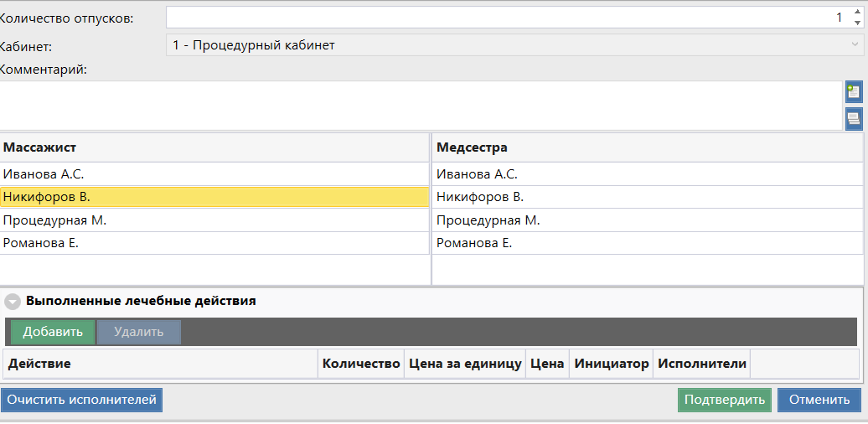Click the Исполнители column header
The image size is (868, 424).
pyautogui.click(x=701, y=364)
